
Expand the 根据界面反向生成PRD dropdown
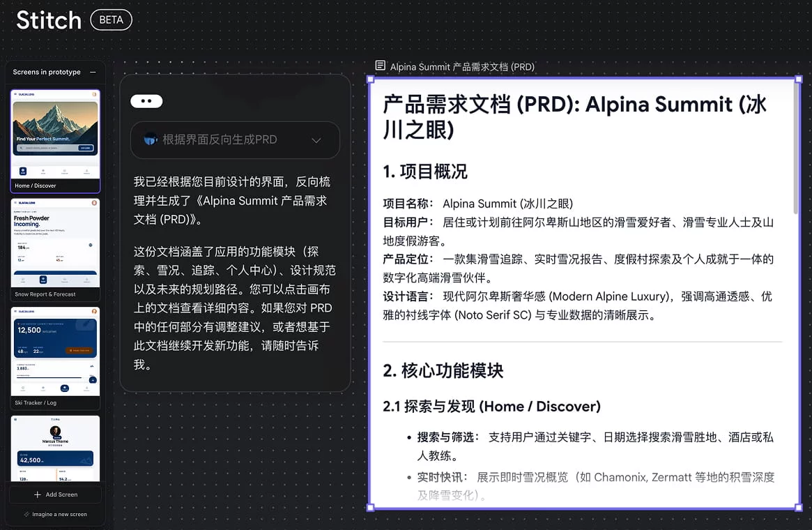click(235, 140)
